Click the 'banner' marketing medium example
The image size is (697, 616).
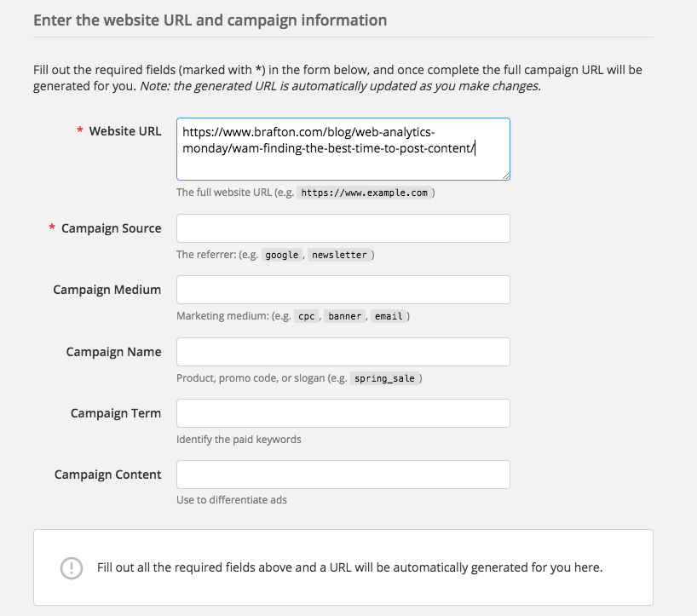click(344, 316)
